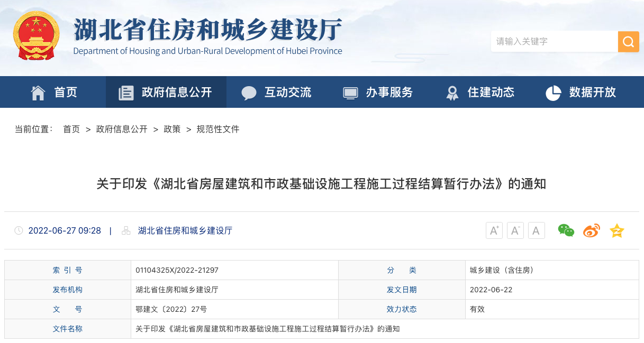Screen dimensions: 644x343
Task: Open 规范性文件 breadcrumb link
Action: click(218, 129)
